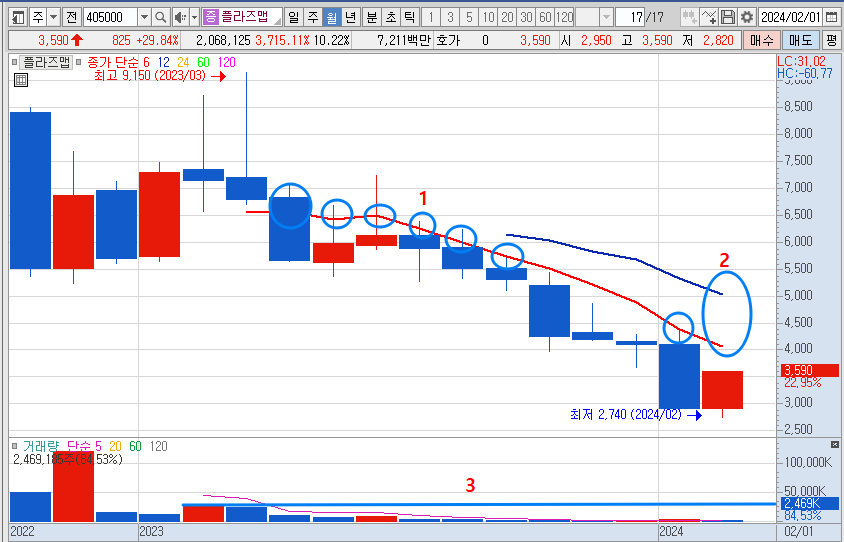This screenshot has width=844, height=542.
Task: Select the 년 yearly chart period
Action: tap(350, 17)
